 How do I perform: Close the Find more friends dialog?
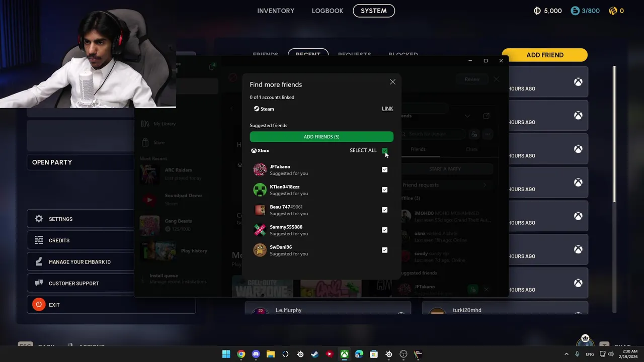392,82
